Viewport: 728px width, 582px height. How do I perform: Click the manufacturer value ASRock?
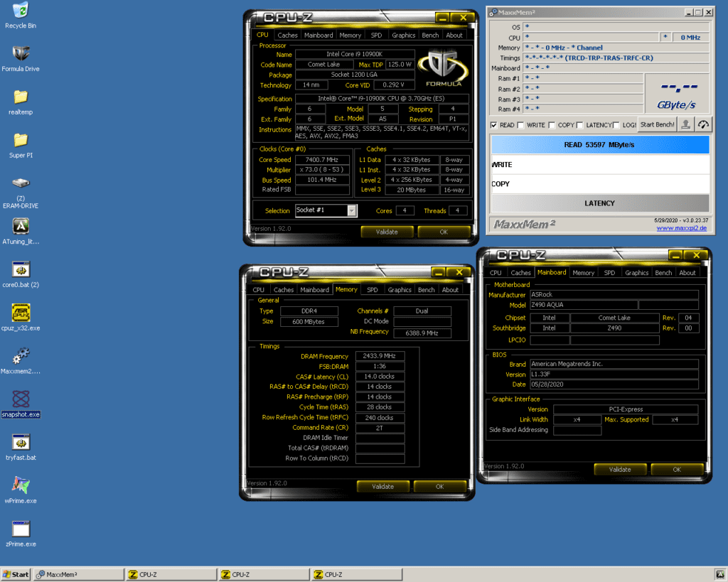pos(614,295)
